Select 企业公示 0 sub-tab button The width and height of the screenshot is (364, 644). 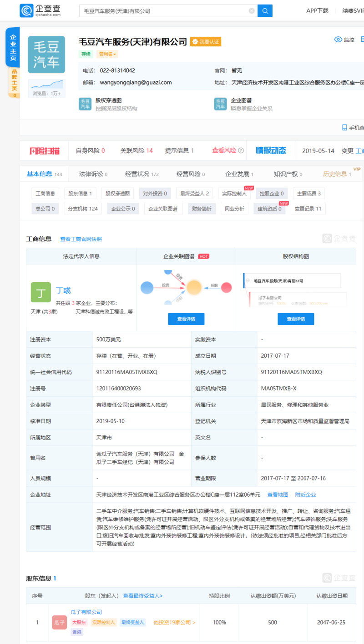tap(123, 209)
